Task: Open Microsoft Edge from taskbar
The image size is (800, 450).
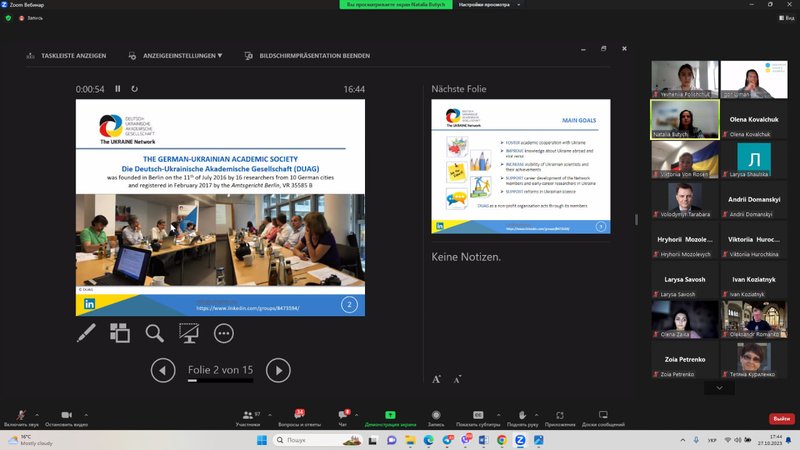Action: 429,440
